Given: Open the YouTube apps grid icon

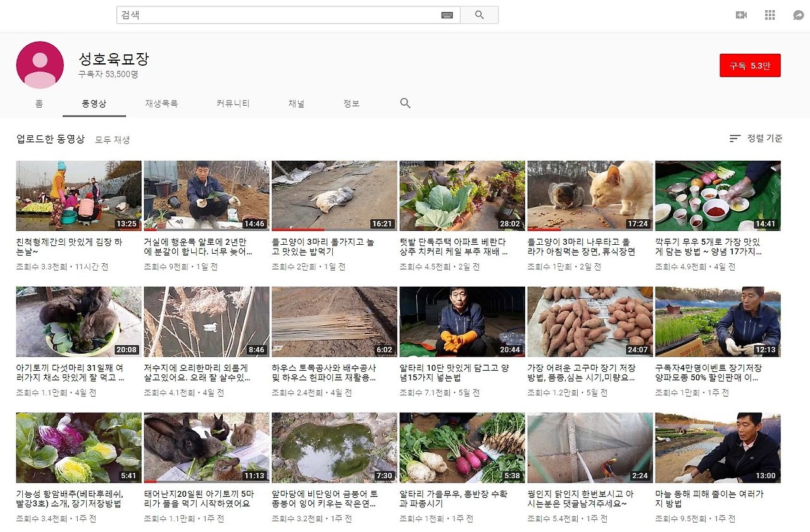Looking at the screenshot, I should 770,15.
